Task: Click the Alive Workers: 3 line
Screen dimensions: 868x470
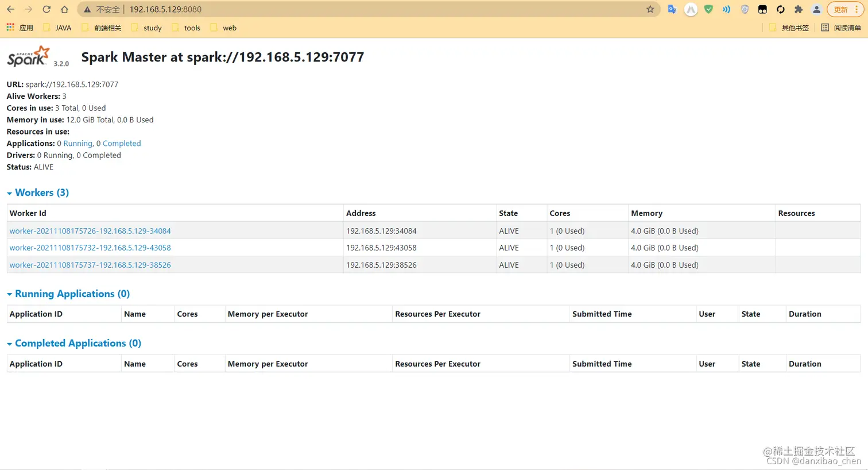Action: (37, 96)
